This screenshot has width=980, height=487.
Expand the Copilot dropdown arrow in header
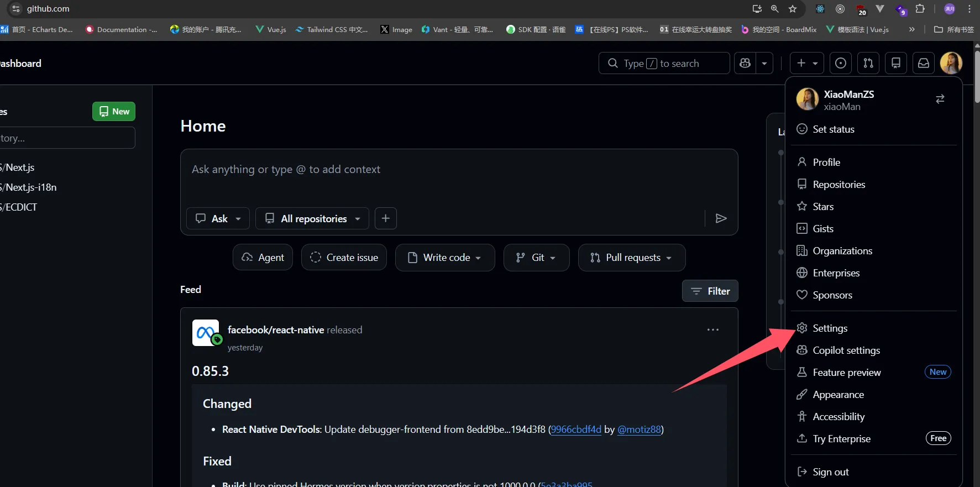(x=764, y=63)
